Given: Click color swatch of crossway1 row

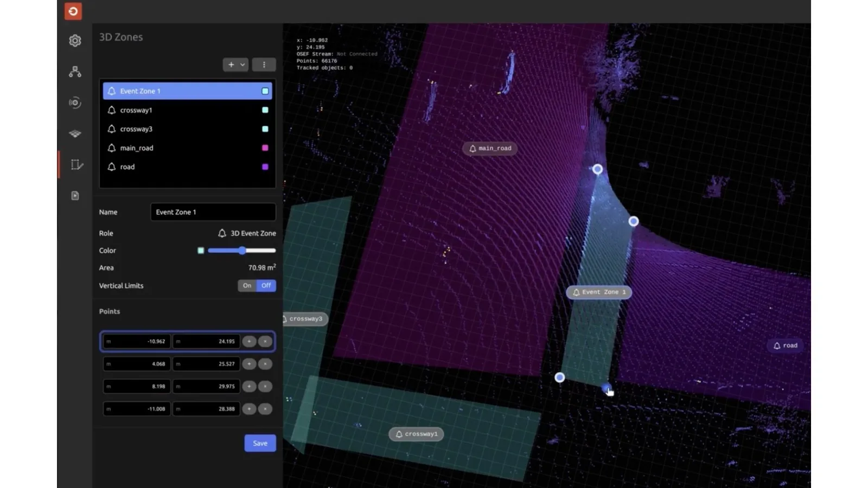Looking at the screenshot, I should click(x=265, y=110).
